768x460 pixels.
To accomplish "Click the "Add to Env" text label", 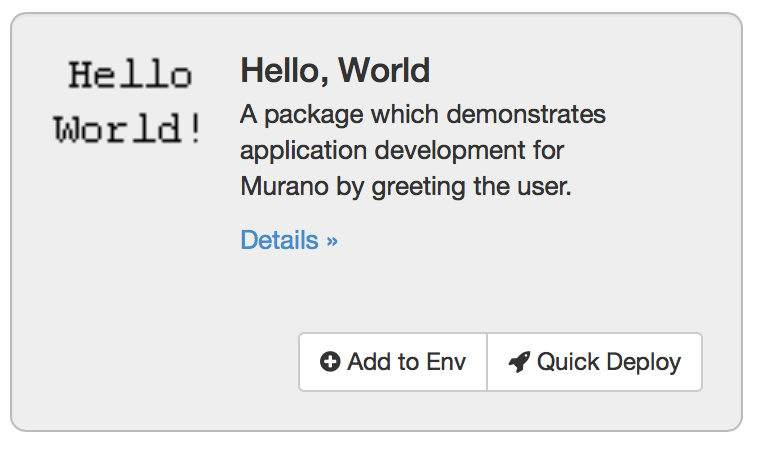I will (x=406, y=362).
